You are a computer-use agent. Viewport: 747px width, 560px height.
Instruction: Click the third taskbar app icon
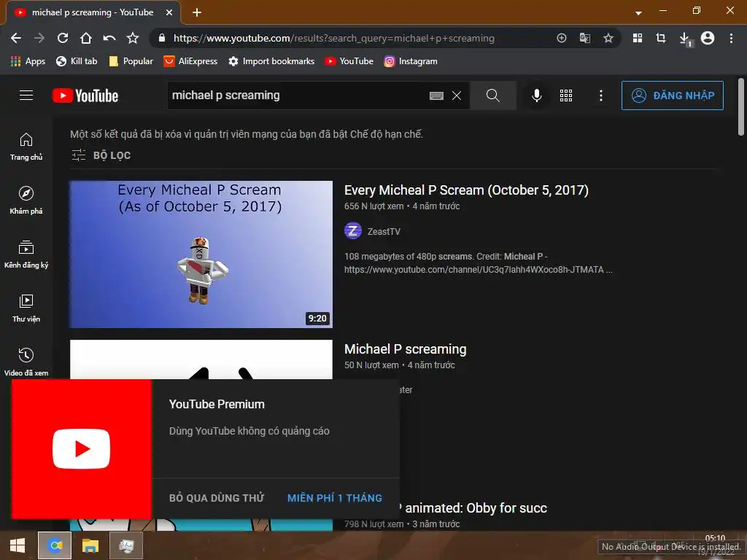pos(126,545)
